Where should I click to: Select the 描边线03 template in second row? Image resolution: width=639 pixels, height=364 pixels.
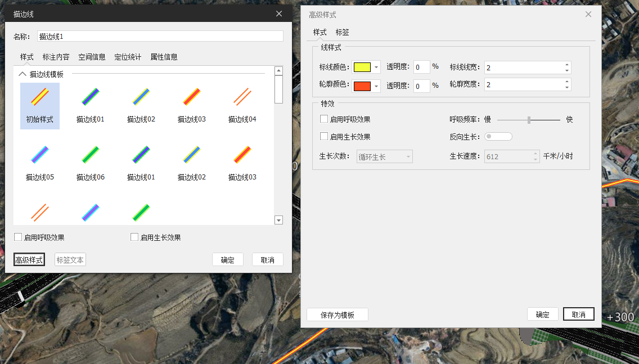242,155
